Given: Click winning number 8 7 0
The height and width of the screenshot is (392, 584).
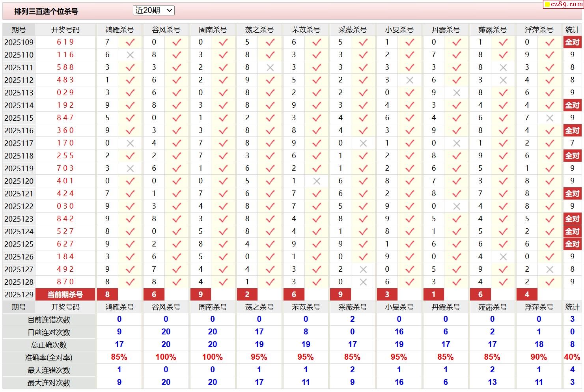Looking at the screenshot, I should (65, 282).
